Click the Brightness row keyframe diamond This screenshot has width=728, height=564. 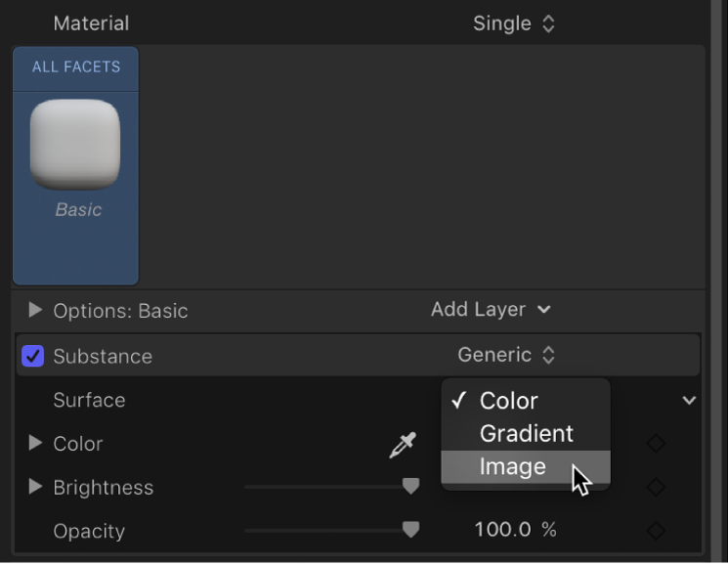click(657, 487)
